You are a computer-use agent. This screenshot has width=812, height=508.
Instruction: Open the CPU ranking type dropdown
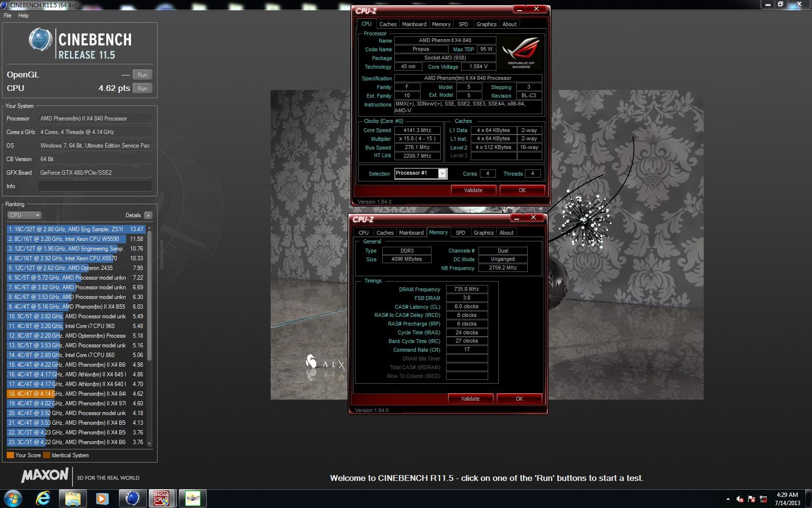pos(24,215)
